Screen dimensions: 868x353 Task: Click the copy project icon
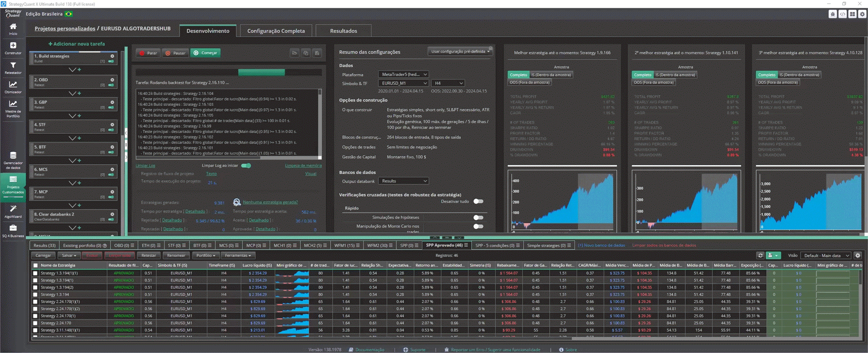pos(306,53)
